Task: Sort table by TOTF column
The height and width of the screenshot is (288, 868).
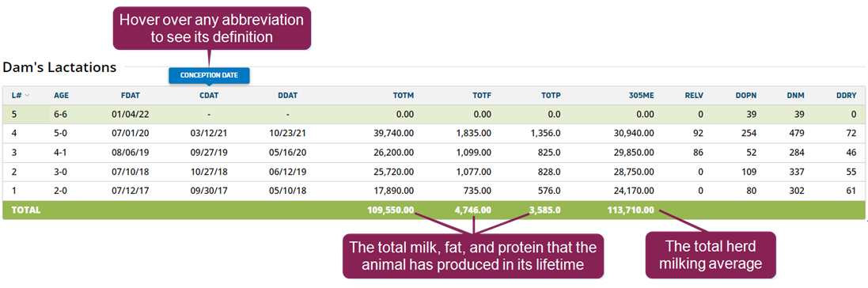Action: [x=482, y=95]
